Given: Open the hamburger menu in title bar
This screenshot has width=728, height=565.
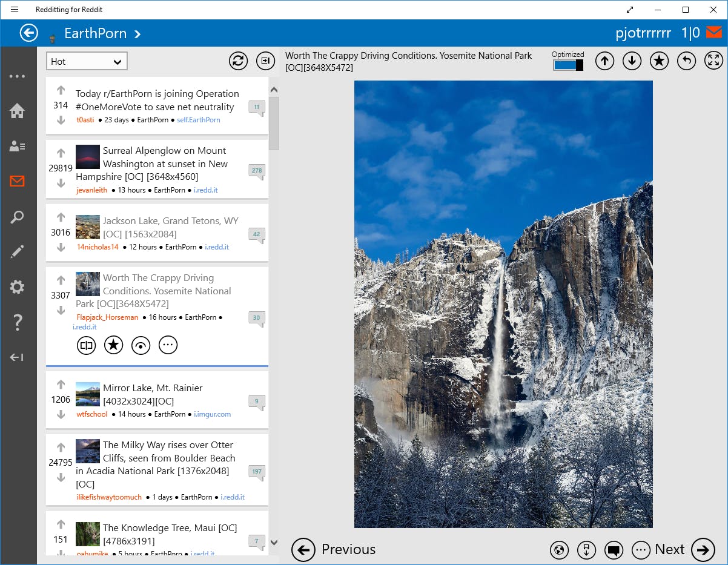Looking at the screenshot, I should tap(15, 10).
